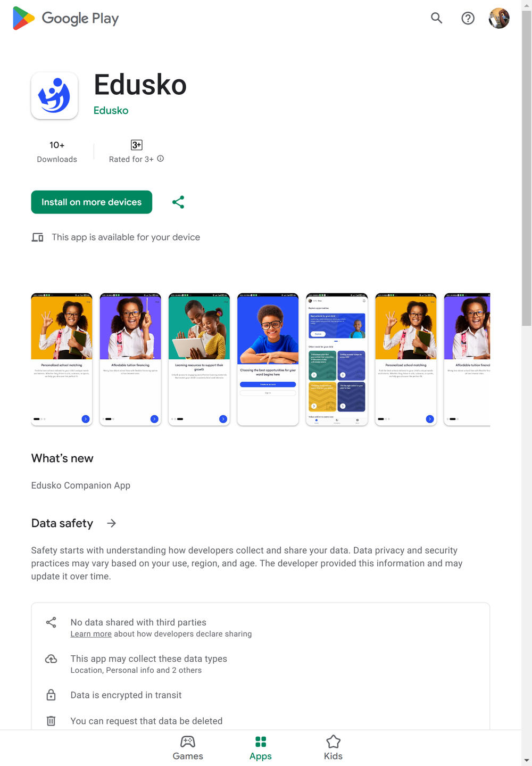Click 'You can request that data be deleted'

click(147, 721)
